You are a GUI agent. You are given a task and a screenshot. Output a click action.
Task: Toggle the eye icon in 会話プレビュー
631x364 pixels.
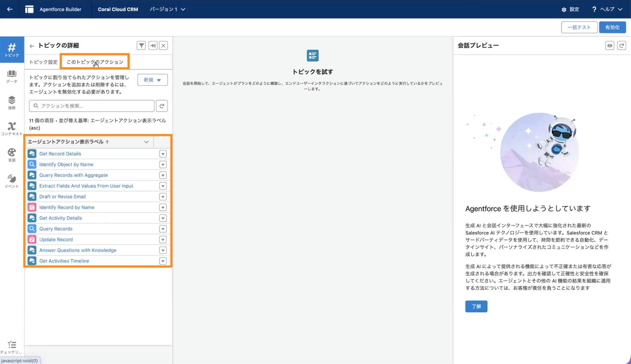point(610,45)
